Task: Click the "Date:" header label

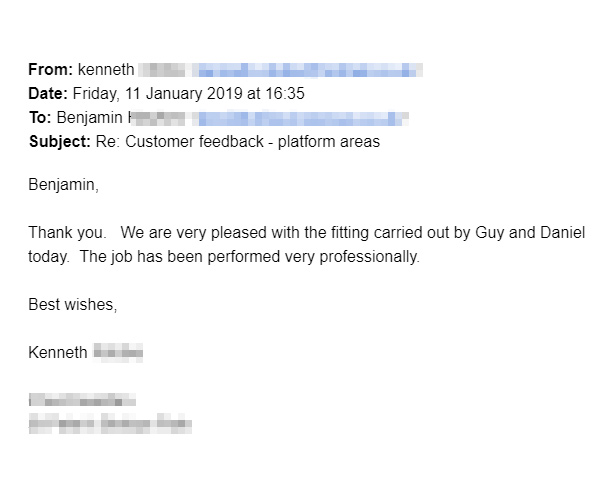Action: tap(48, 94)
